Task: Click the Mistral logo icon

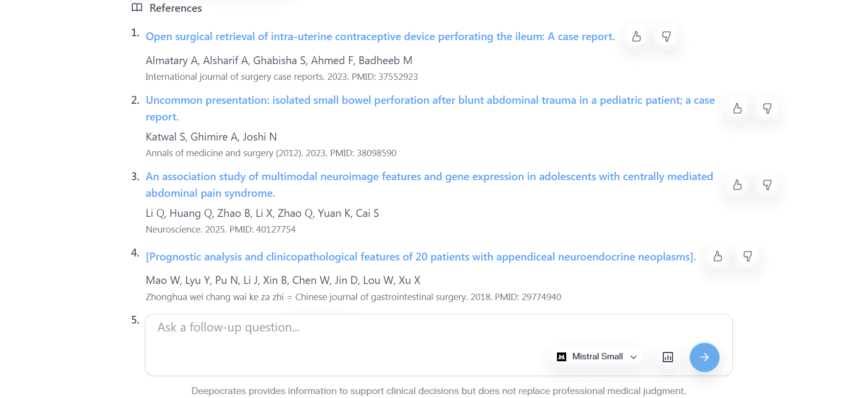Action: (562, 356)
